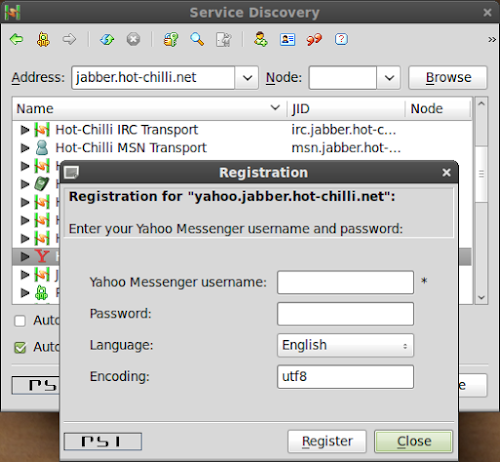Click the toolbar overflow double-chevron
This screenshot has width=500, height=462.
(492, 40)
